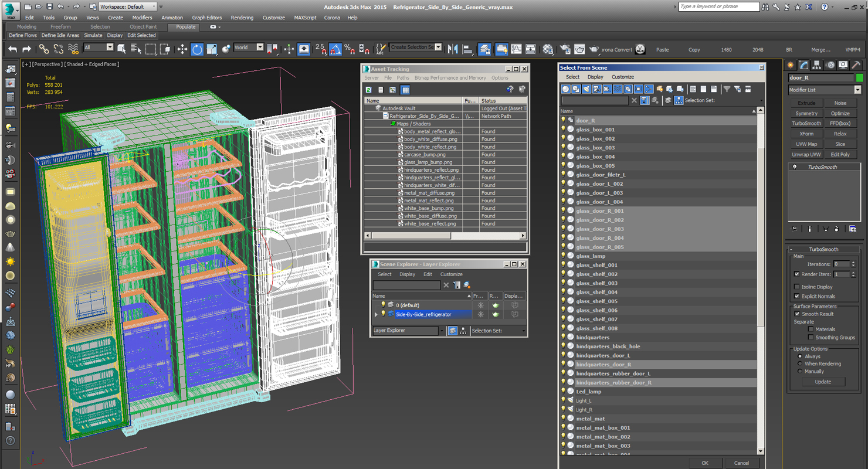This screenshot has width=868, height=469.
Task: Toggle the Explicit Normals checkbox
Action: pos(796,296)
